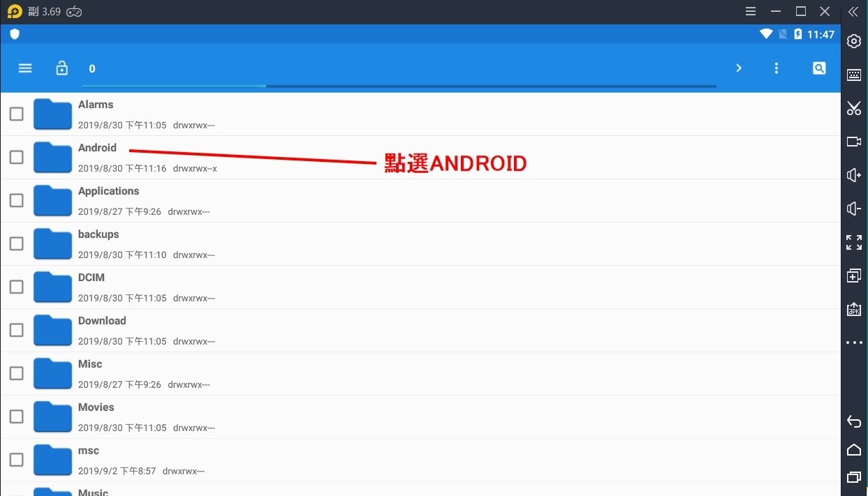Open emulator settings gear icon
The image size is (868, 496).
pos(854,42)
